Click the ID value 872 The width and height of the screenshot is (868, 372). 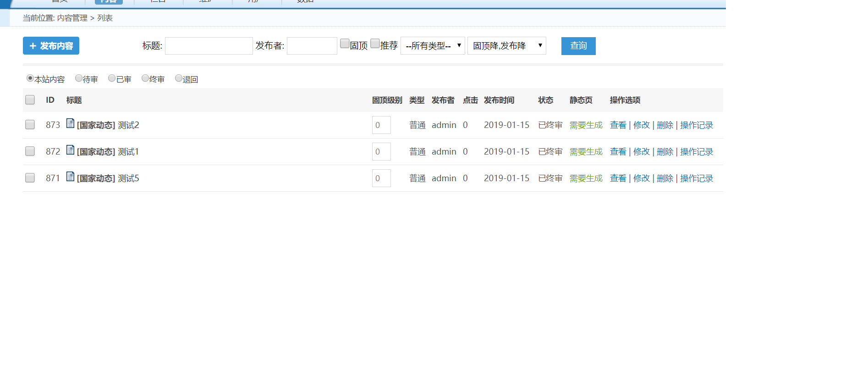pos(53,152)
